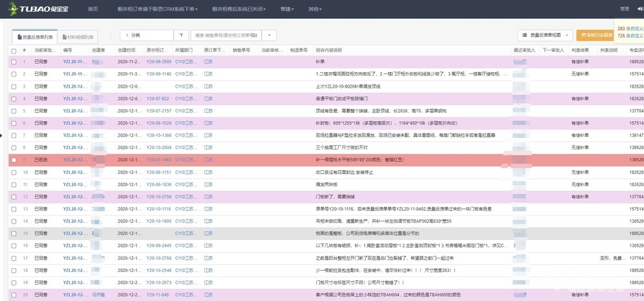Tick the checkbox for row 15
This screenshot has width=644, height=301.
(x=14, y=233)
